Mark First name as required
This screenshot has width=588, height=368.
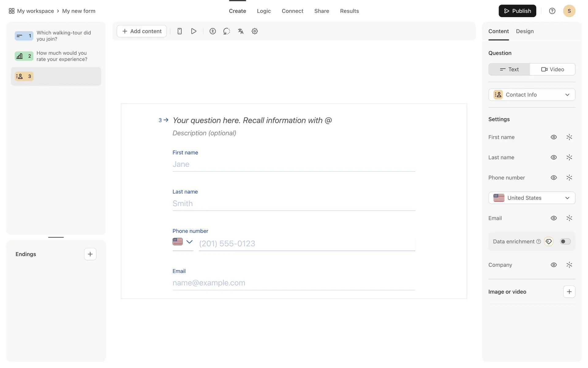[569, 137]
